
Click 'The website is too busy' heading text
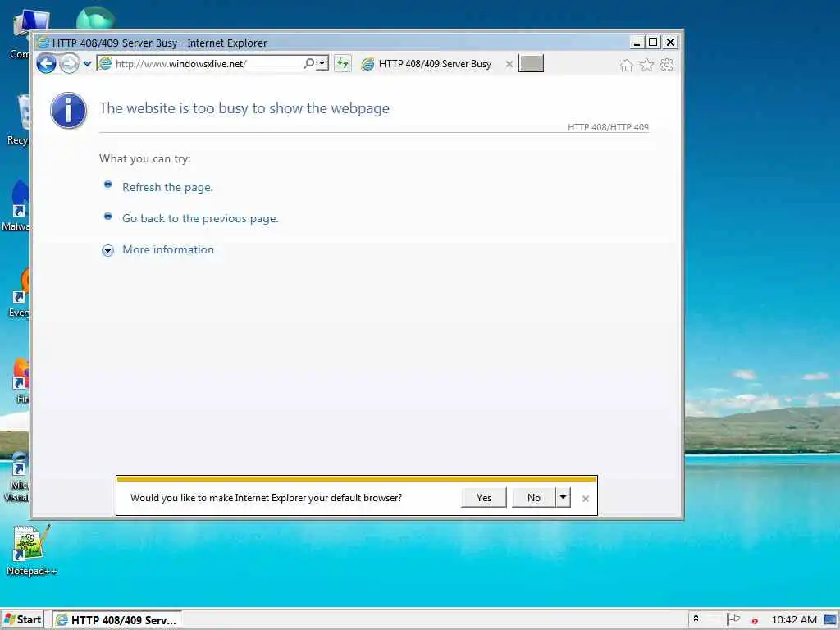click(244, 108)
